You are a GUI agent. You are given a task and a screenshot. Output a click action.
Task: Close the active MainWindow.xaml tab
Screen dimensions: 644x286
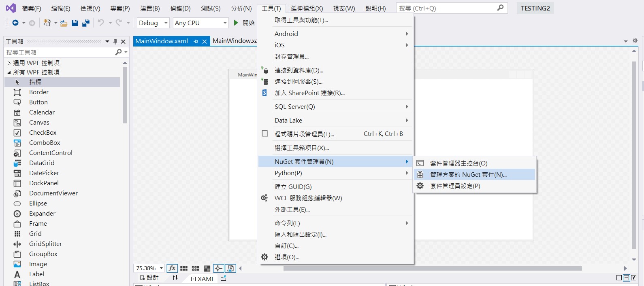pos(205,41)
